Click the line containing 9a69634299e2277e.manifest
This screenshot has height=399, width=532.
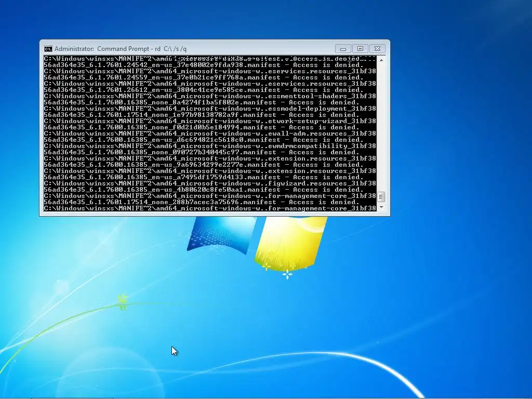(204, 165)
